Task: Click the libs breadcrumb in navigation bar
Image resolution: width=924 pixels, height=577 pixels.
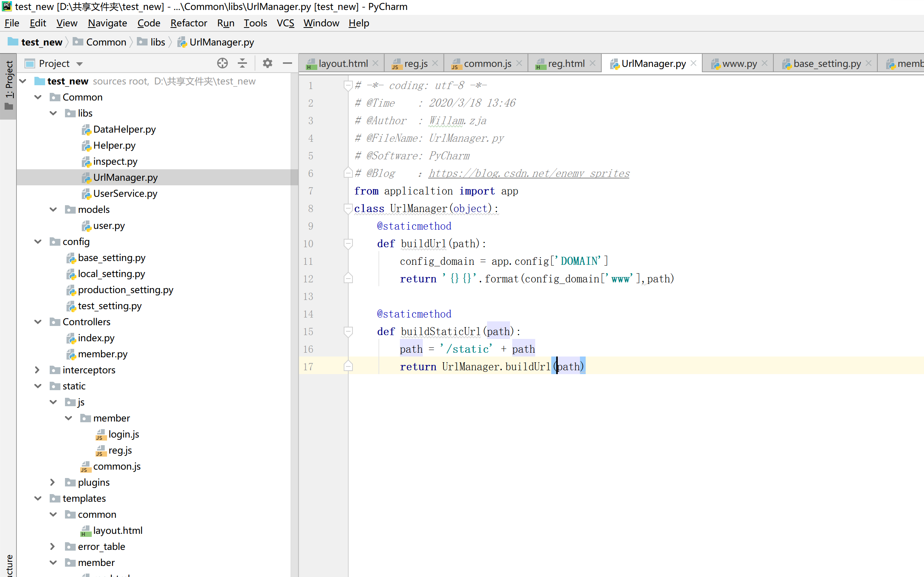Action: point(158,42)
